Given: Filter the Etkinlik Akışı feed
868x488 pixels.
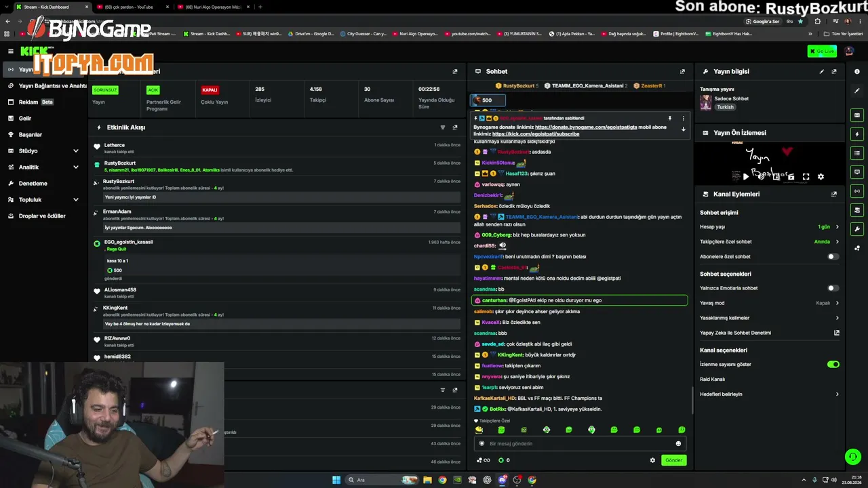Looking at the screenshot, I should (x=443, y=127).
